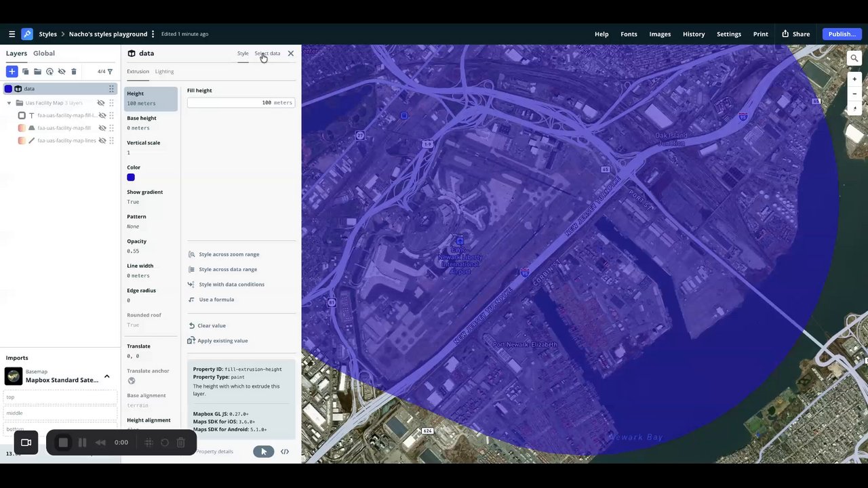This screenshot has height=488, width=868.
Task: Show the faa-uas-facility-map-fill layer
Action: [x=102, y=128]
